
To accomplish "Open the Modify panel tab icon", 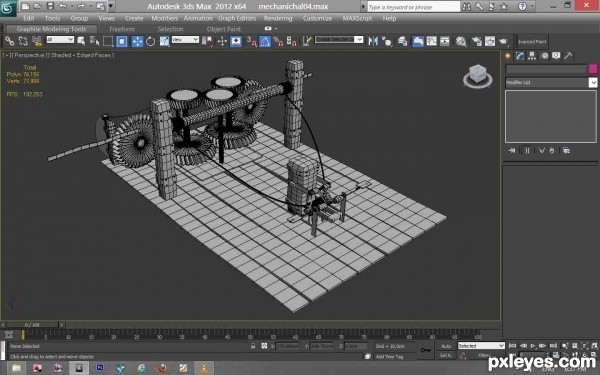I will point(520,56).
